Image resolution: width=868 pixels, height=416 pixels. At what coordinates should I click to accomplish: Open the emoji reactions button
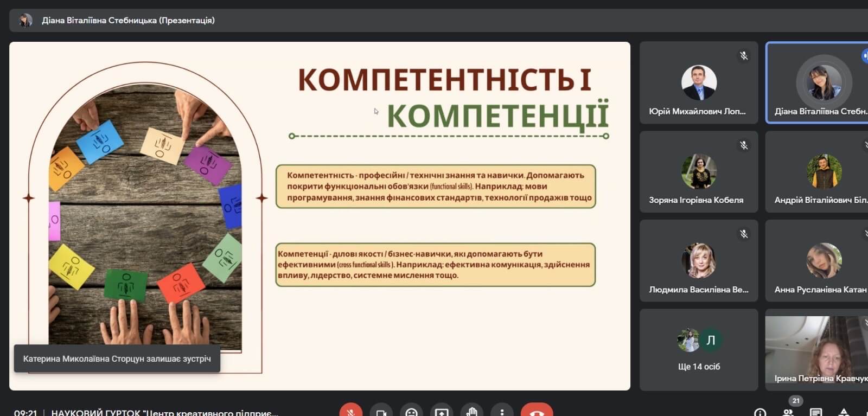click(x=412, y=411)
